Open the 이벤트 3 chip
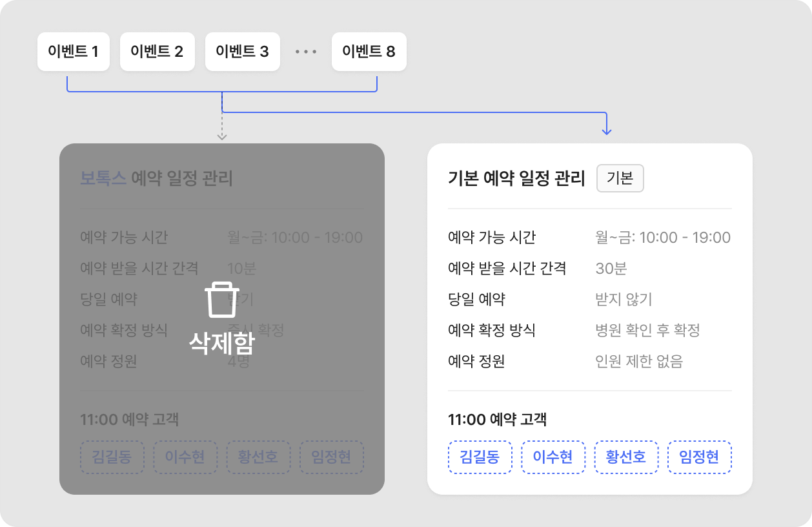The image size is (812, 527). pos(242,52)
